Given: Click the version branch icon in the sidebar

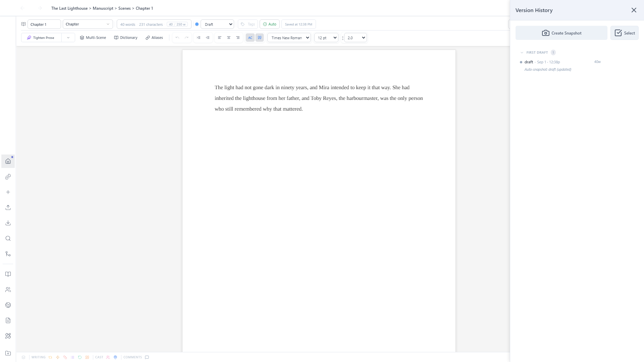Looking at the screenshot, I should [x=8, y=254].
